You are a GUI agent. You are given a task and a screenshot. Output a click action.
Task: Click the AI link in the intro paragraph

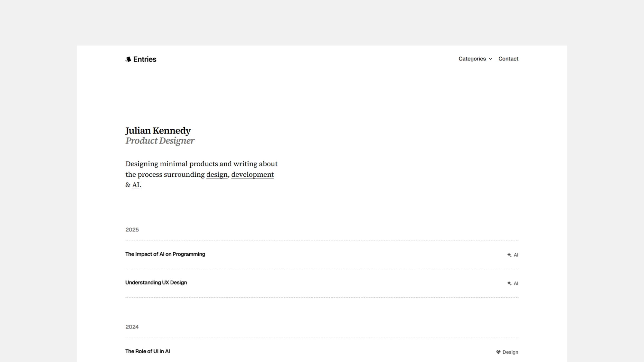coord(135,185)
